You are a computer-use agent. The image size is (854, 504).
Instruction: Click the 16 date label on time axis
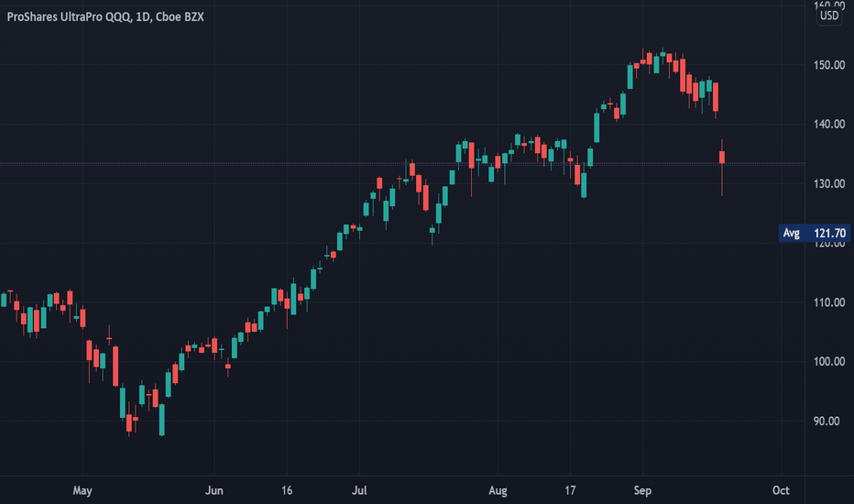[x=287, y=490]
